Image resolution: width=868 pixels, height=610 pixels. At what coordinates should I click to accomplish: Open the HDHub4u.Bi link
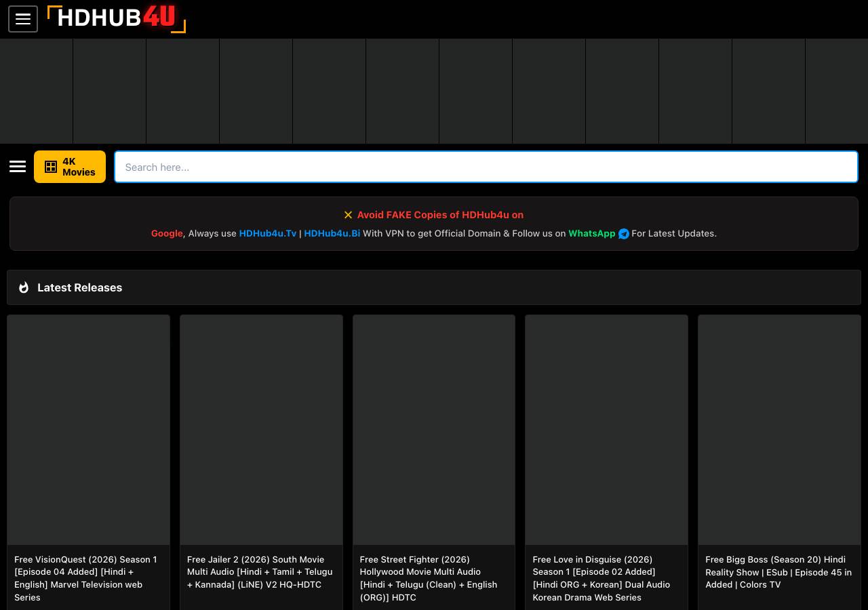pos(332,233)
